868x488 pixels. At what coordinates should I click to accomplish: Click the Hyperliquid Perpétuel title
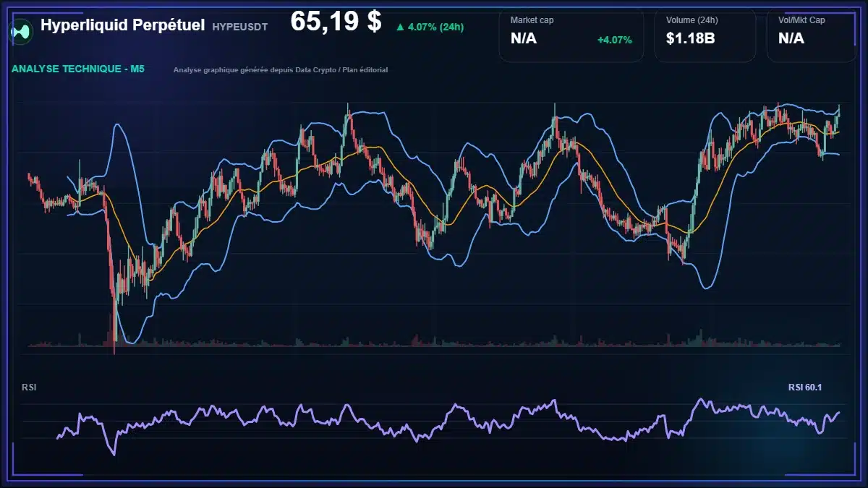[123, 25]
